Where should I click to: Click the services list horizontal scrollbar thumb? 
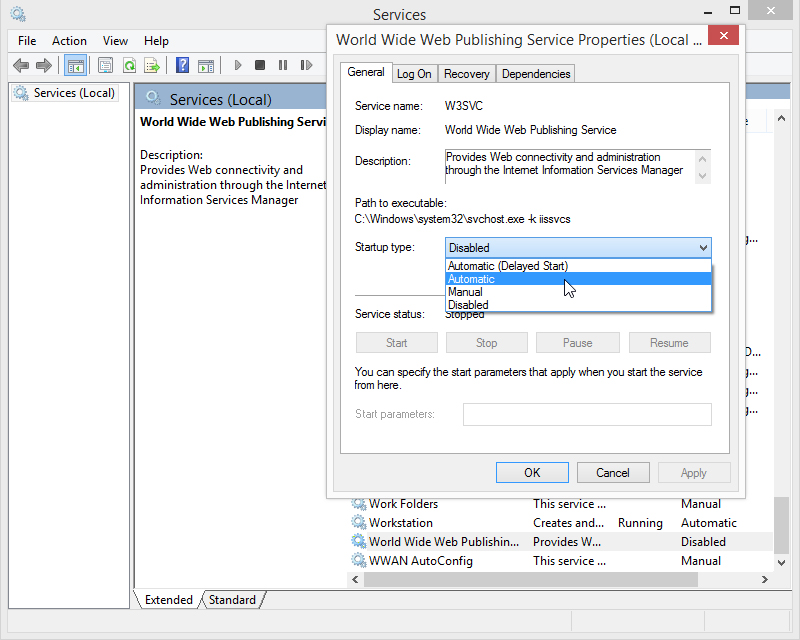[531, 579]
